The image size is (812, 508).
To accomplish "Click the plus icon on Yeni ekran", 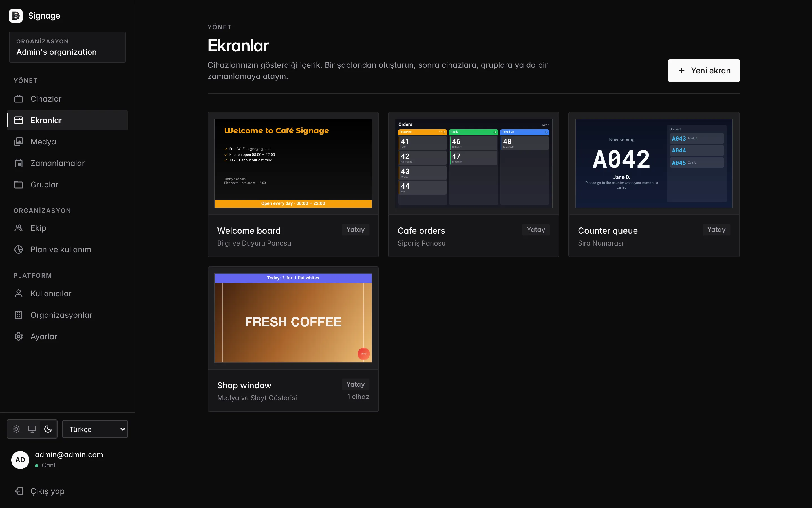I will coord(681,71).
